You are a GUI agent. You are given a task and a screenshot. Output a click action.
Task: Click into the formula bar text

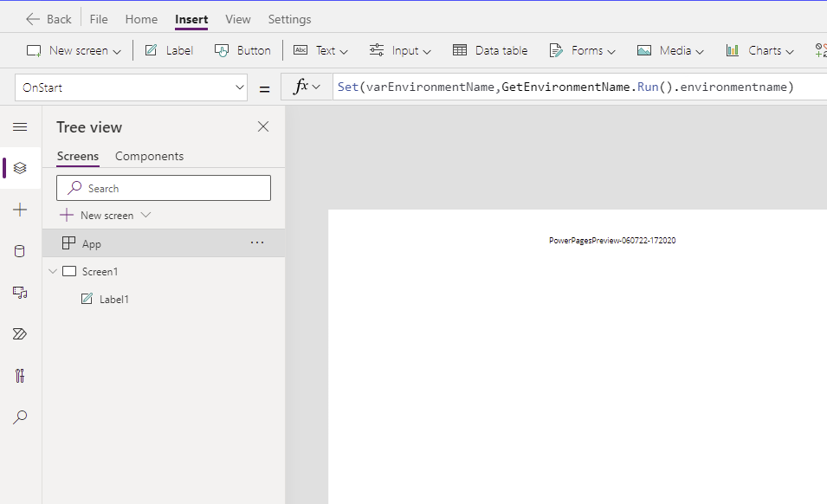point(565,87)
